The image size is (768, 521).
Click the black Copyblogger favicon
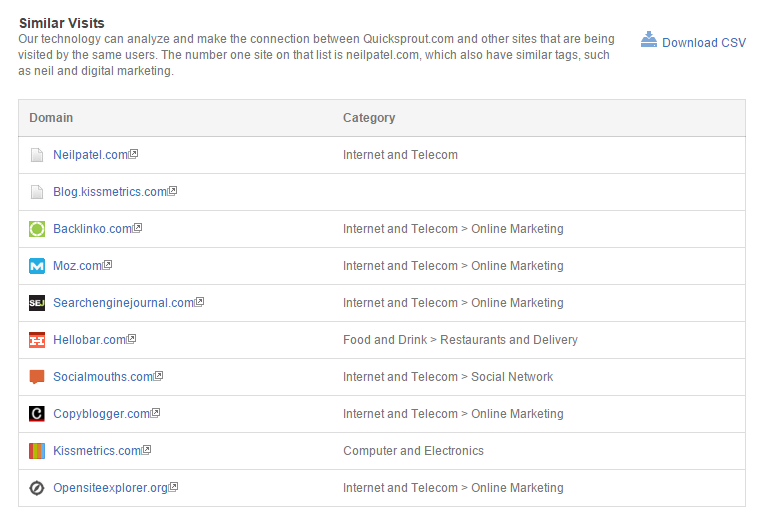(37, 414)
